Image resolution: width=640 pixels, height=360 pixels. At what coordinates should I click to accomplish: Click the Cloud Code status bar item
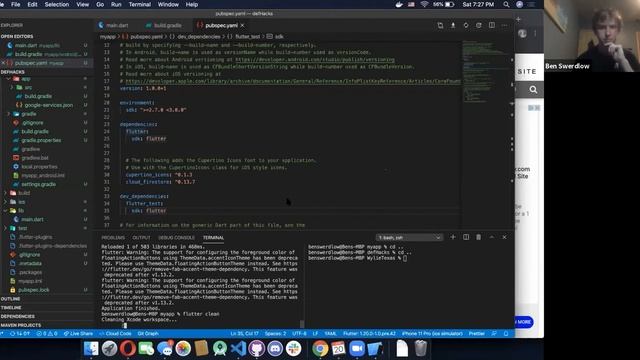pos(115,333)
